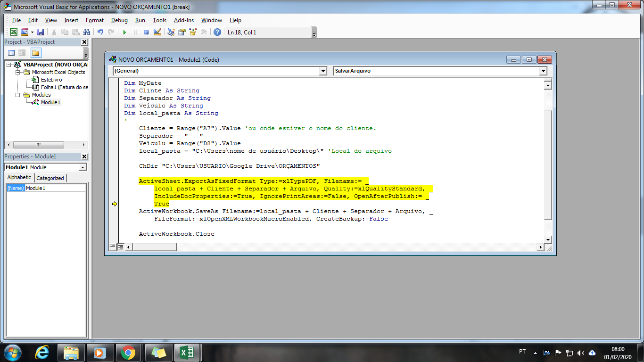Click Full Module View button in code window

coord(121,247)
